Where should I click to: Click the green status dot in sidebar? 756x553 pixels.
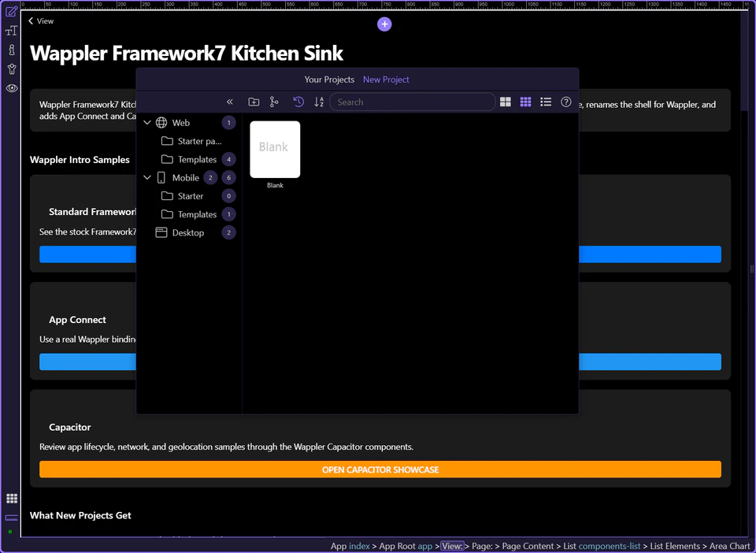click(x=10, y=532)
